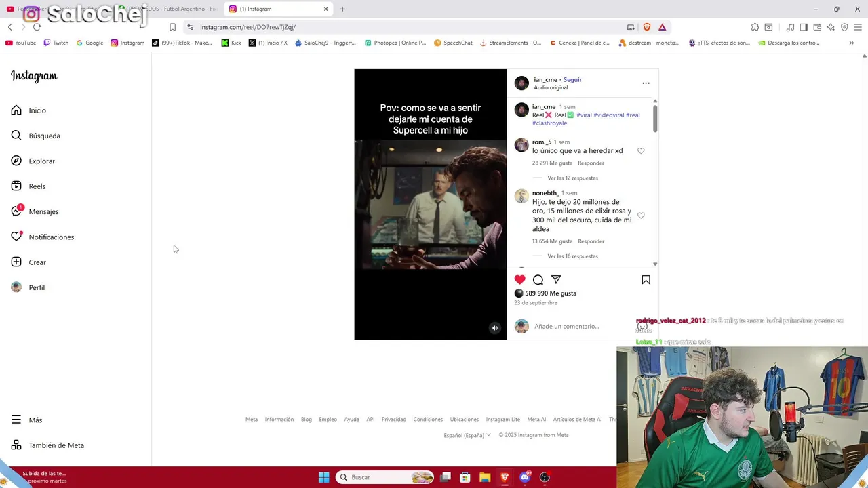Screen dimensions: 868x488
Task: Click in the Añade un comentario field
Action: pyautogui.click(x=566, y=327)
